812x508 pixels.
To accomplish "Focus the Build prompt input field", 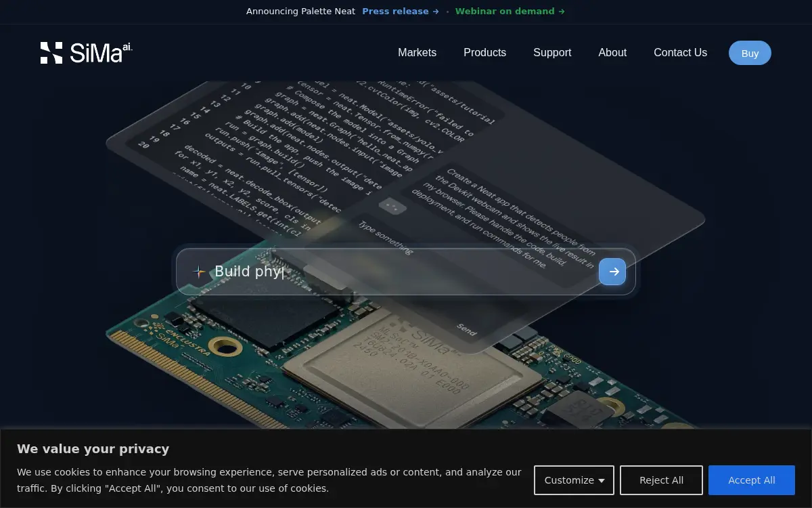I will [x=406, y=272].
